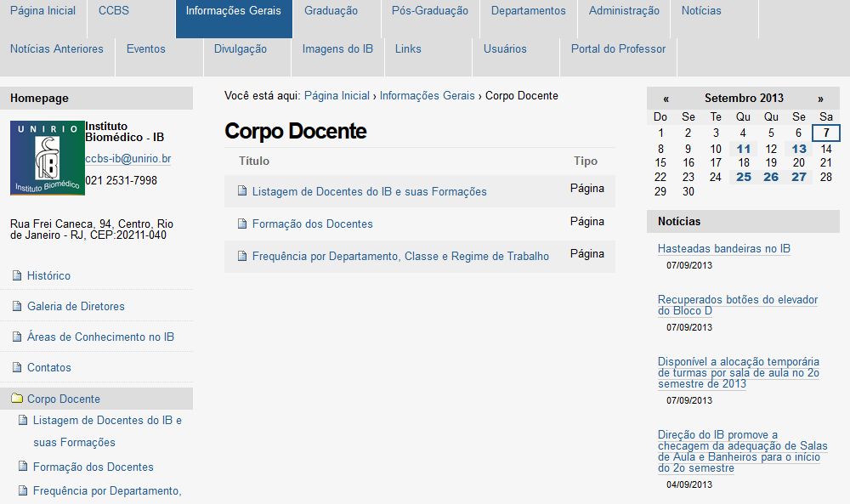This screenshot has height=504, width=850.
Task: Click the page icon beside Listagem de Docentes
Action: point(241,192)
